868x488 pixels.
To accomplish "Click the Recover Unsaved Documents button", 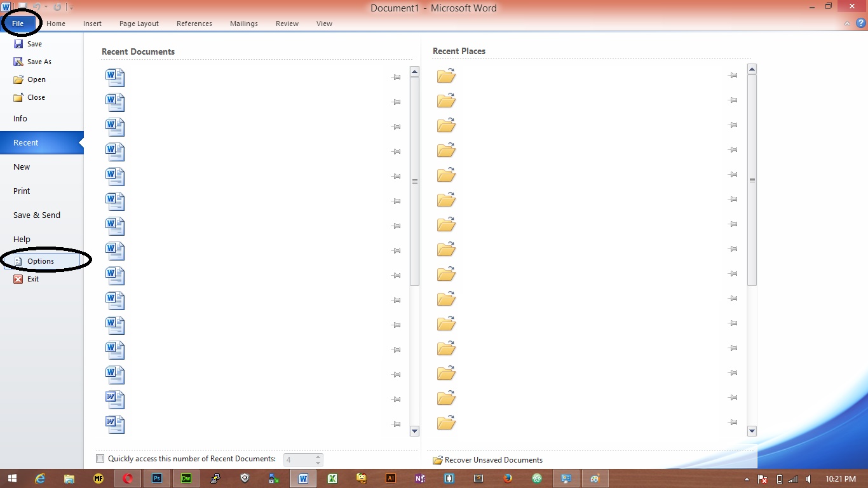I will (x=487, y=460).
